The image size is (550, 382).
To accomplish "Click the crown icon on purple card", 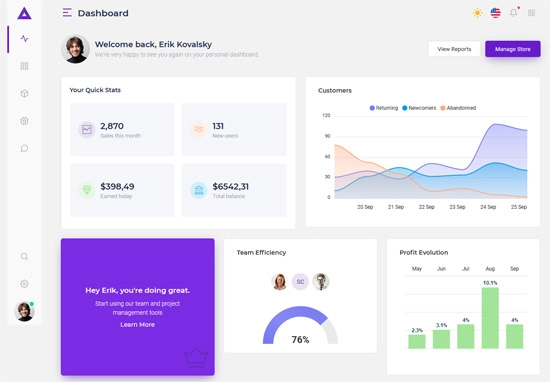I will click(x=196, y=357).
